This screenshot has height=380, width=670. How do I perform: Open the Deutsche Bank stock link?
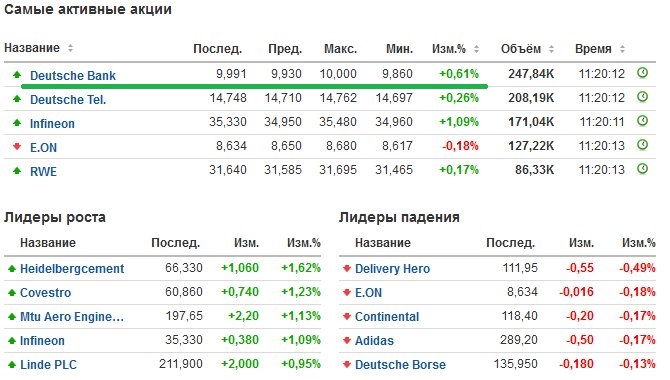(73, 76)
